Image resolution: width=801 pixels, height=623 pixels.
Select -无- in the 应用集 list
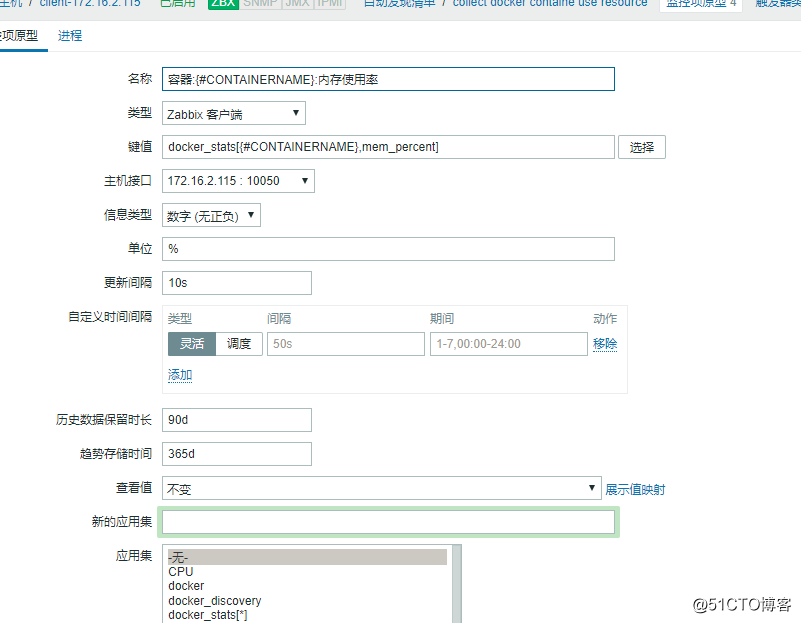tap(307, 557)
